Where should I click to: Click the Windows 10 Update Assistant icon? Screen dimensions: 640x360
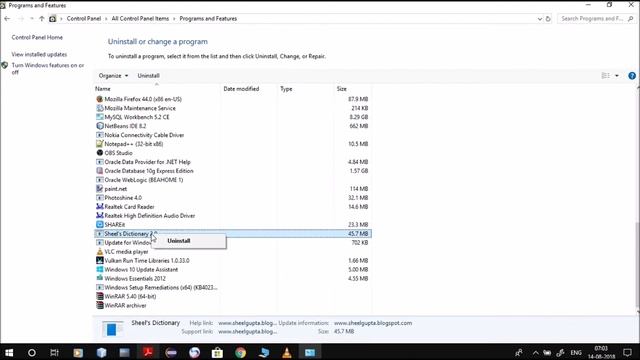[100, 269]
